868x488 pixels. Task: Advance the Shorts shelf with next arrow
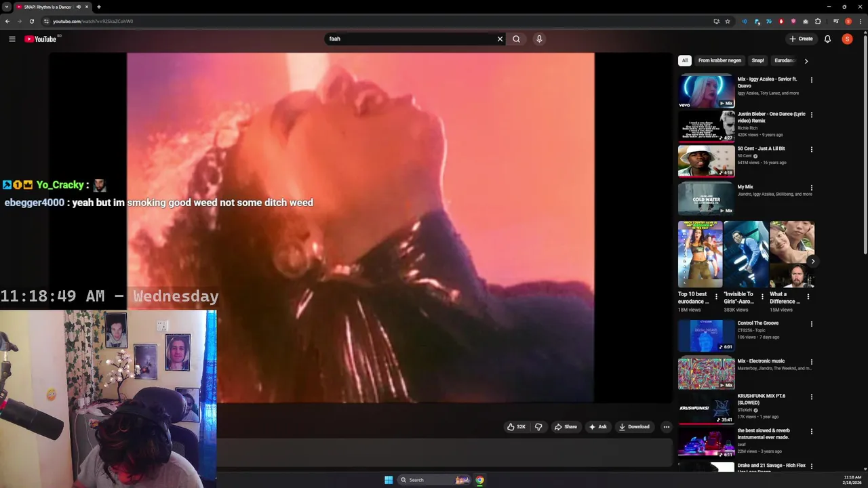[x=812, y=261]
